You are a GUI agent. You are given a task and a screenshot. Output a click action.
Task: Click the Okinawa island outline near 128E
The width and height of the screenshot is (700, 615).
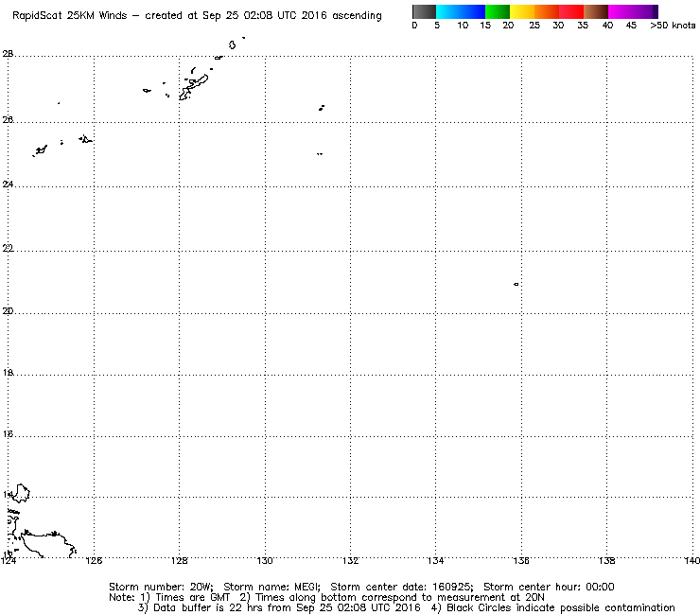(x=194, y=87)
